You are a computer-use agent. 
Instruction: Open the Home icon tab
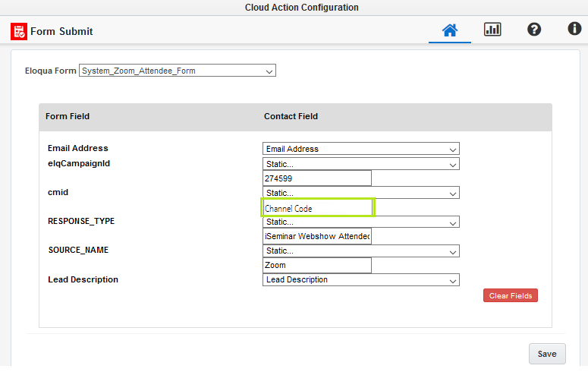click(450, 30)
